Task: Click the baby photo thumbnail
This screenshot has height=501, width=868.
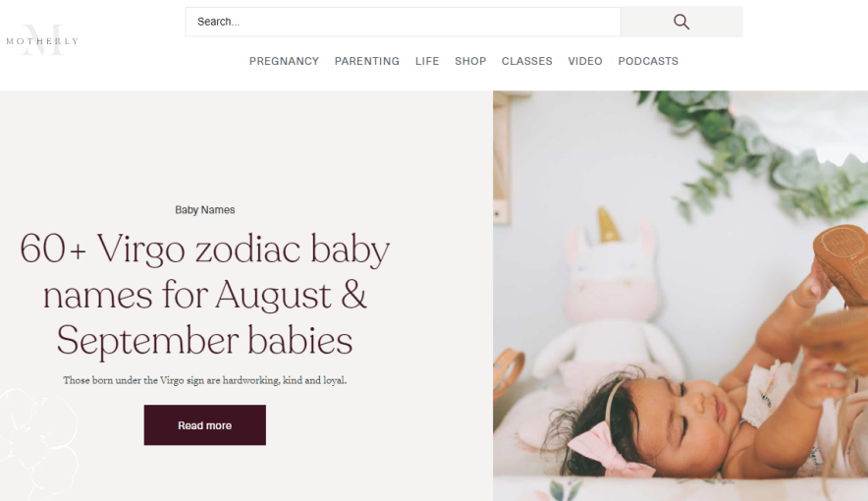Action: [680, 296]
